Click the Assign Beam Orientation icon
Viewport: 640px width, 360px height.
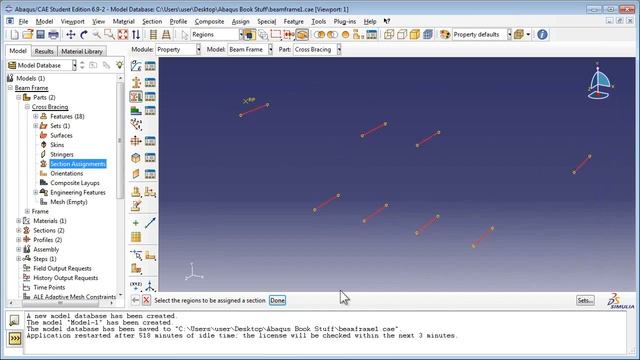[136, 125]
